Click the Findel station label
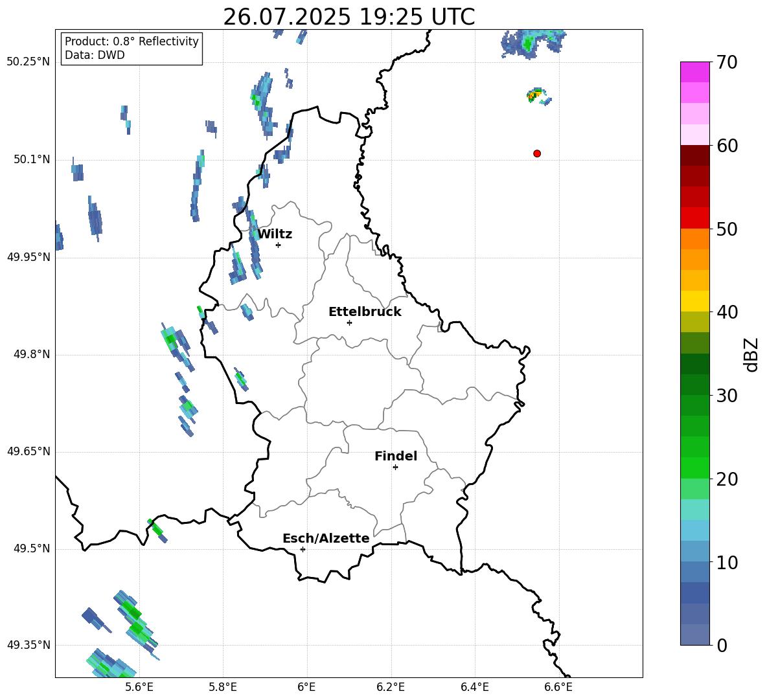Viewport: 767px width, 700px height. point(396,456)
